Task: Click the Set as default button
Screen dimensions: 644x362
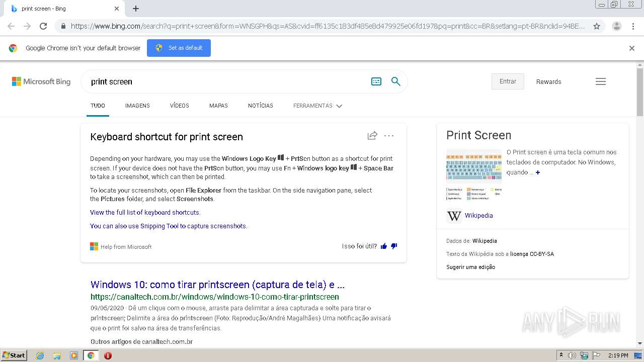Action: (179, 48)
